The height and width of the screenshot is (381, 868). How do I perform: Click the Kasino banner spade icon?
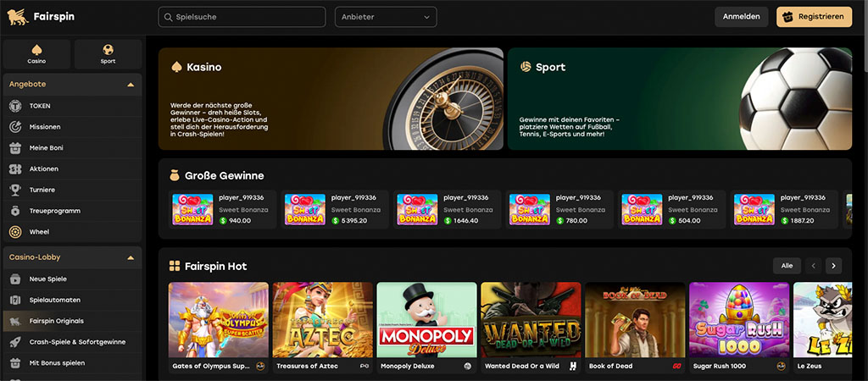coord(176,67)
